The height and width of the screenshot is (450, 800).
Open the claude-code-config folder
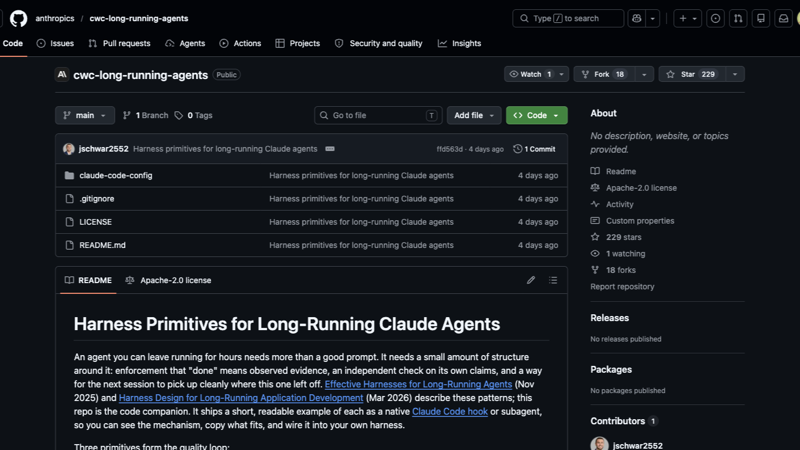[116, 176]
